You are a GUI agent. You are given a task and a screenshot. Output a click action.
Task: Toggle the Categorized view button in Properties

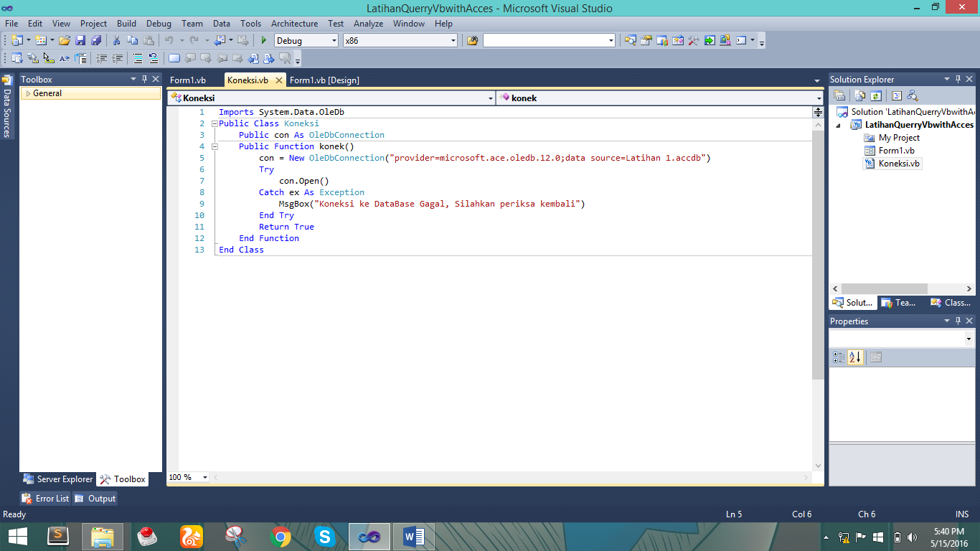point(839,357)
